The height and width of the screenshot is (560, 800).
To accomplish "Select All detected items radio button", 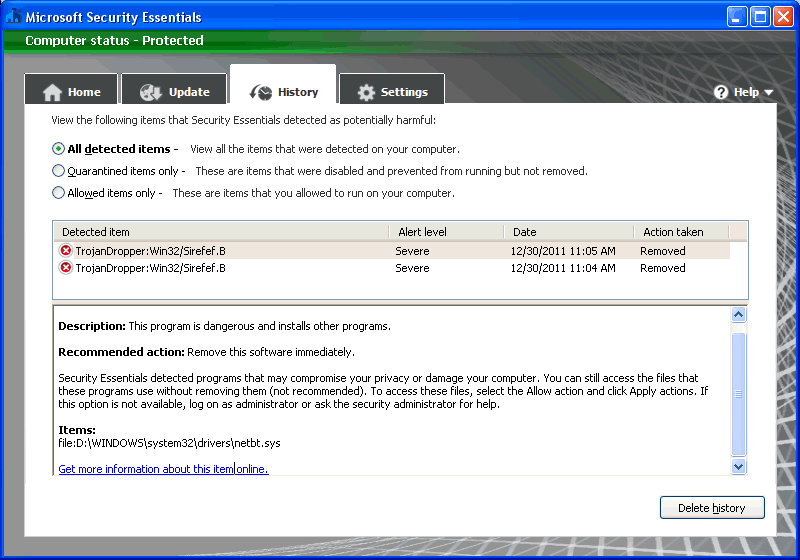I will [x=58, y=149].
